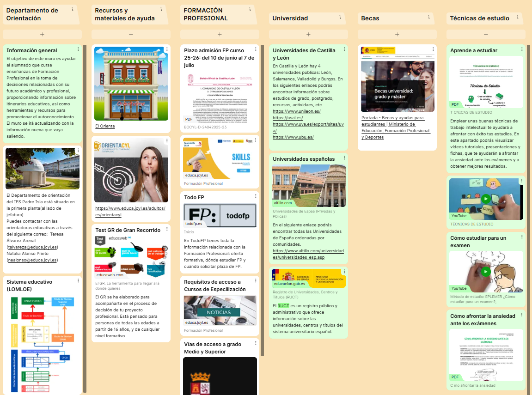532x395 pixels.
Task: Visit https://www.unileon.es/ link
Action: [297, 111]
